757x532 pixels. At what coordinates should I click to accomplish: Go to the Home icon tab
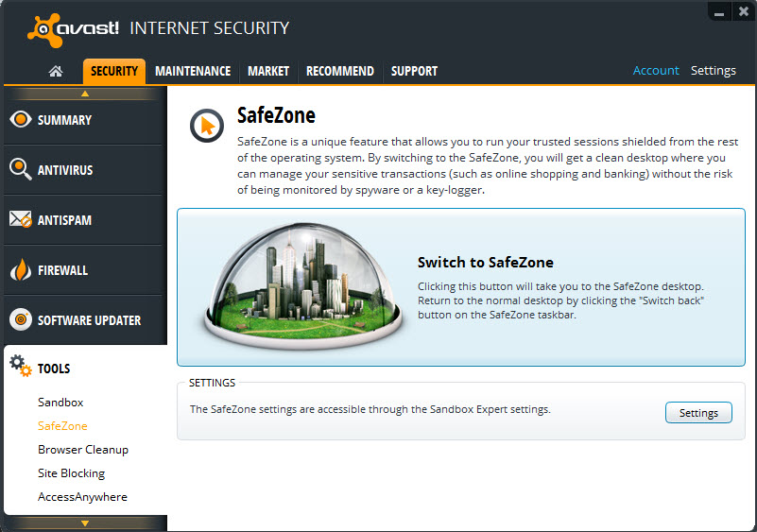point(56,71)
